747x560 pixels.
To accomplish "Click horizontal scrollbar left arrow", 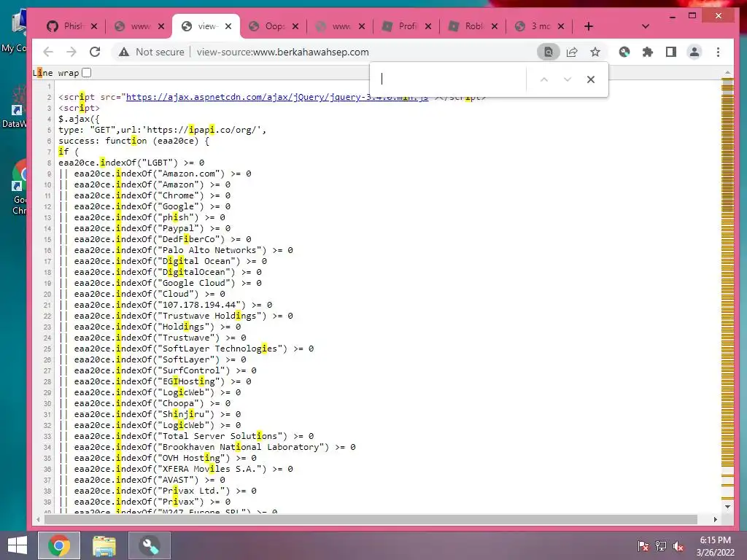I will click(38, 519).
